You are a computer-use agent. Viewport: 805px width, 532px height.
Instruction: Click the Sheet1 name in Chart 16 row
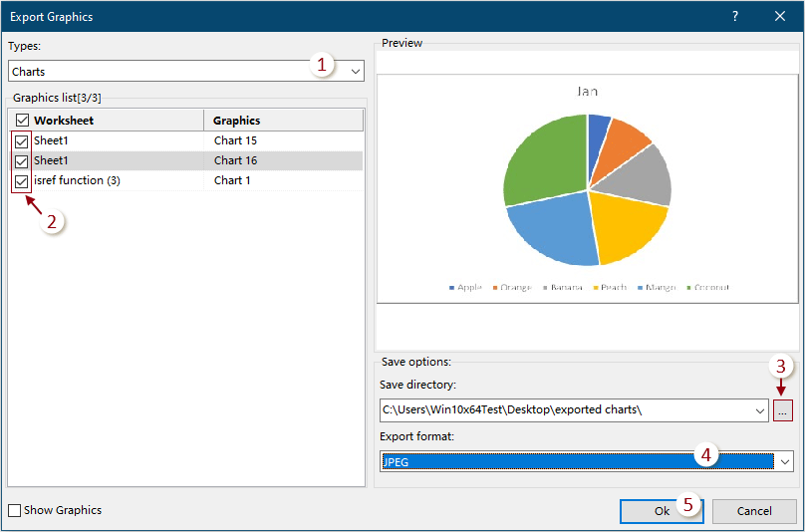(x=51, y=160)
